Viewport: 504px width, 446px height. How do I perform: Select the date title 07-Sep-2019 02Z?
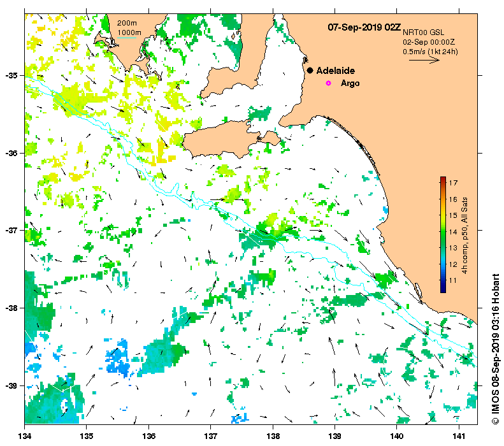pyautogui.click(x=364, y=27)
